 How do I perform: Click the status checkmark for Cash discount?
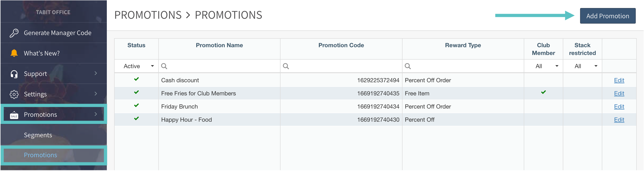(136, 79)
